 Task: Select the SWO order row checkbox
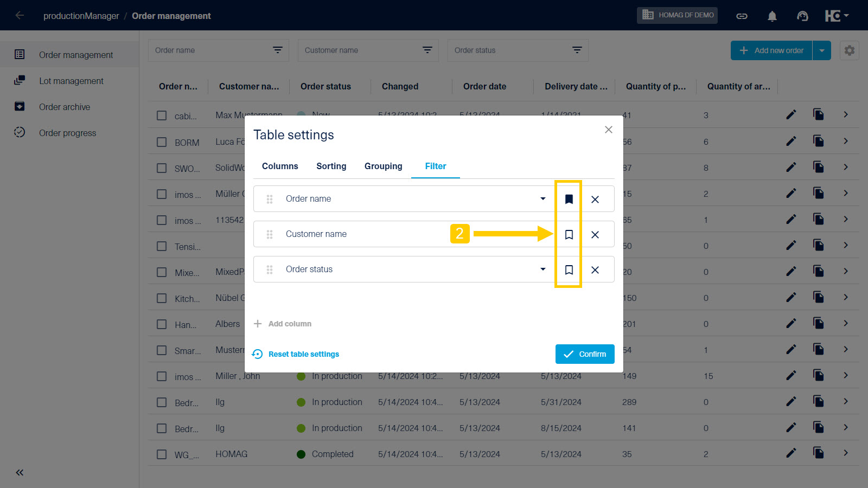tap(161, 168)
